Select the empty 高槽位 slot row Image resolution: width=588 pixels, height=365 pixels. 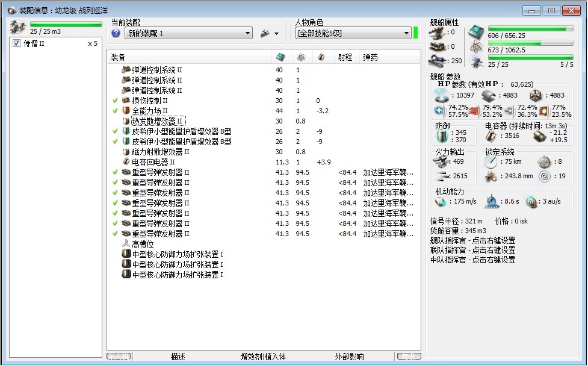(264, 244)
